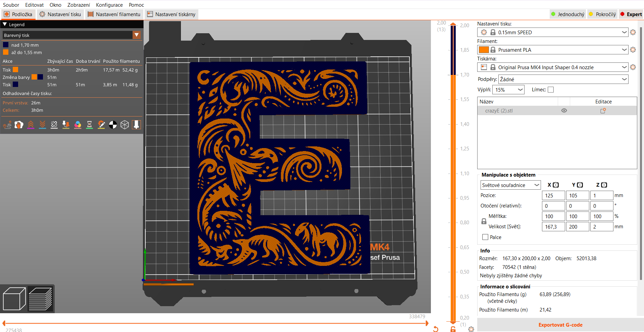Open the Prusament PLA filament dropdown
The height and width of the screenshot is (332, 644).
coord(552,50)
